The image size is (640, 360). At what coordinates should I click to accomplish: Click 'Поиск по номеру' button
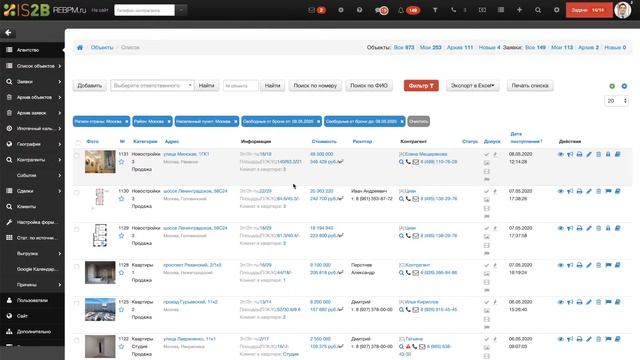pyautogui.click(x=315, y=86)
